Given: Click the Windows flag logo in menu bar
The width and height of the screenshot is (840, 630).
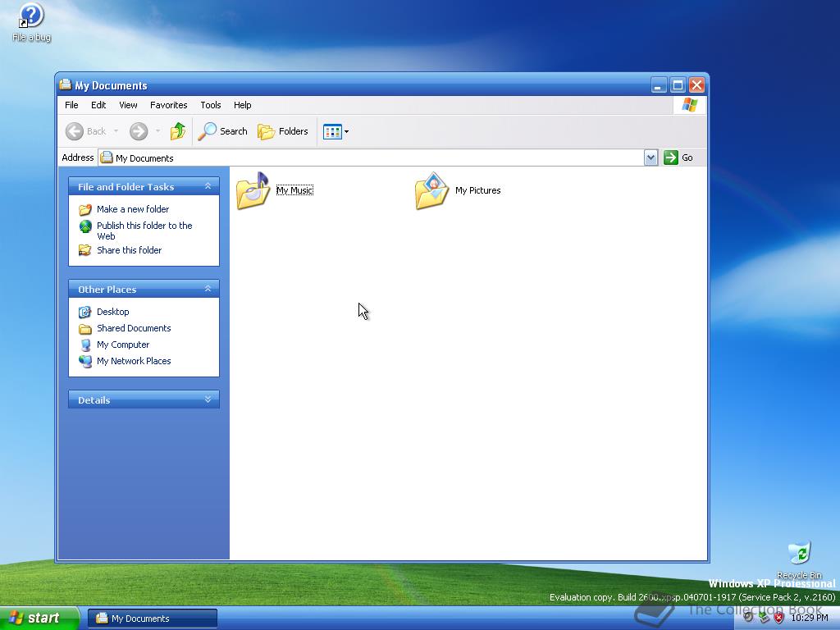Looking at the screenshot, I should [x=689, y=104].
